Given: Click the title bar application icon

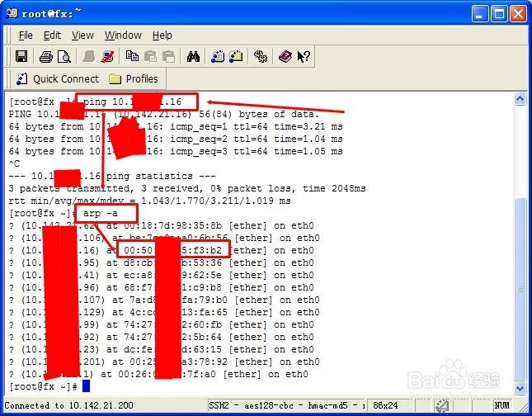Looking at the screenshot, I should click(x=12, y=13).
